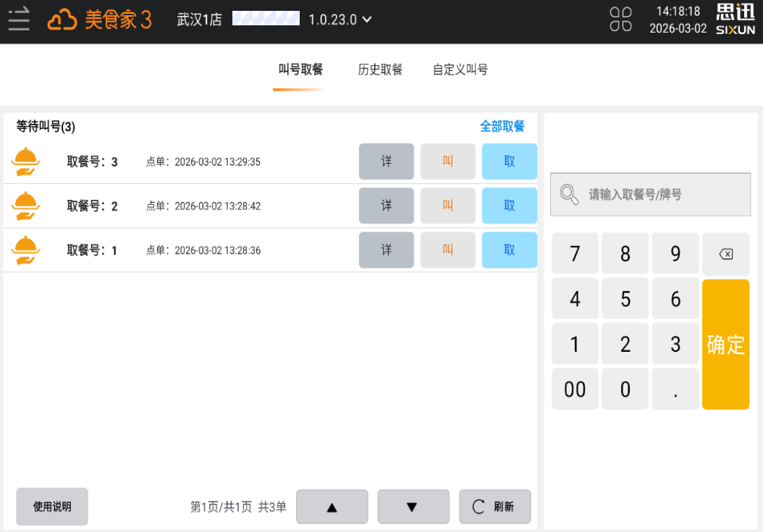
Task: View details (详) for order number 2
Action: pos(386,206)
